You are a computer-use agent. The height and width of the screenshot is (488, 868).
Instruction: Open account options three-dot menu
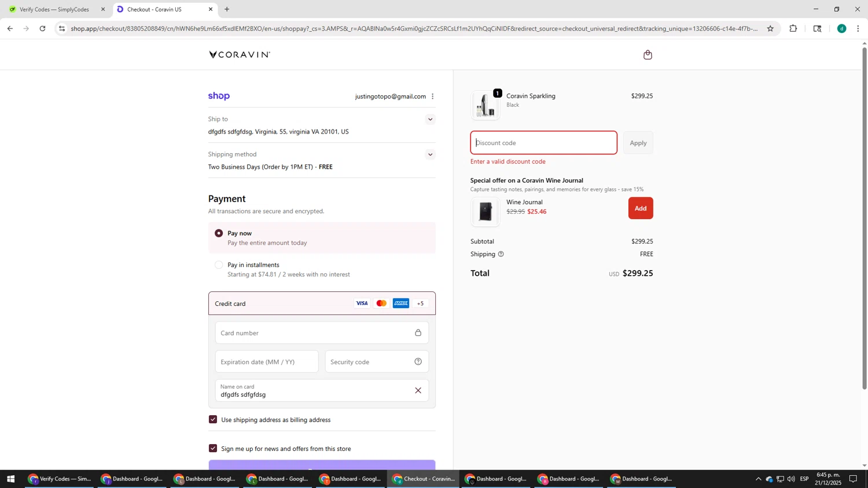click(432, 97)
